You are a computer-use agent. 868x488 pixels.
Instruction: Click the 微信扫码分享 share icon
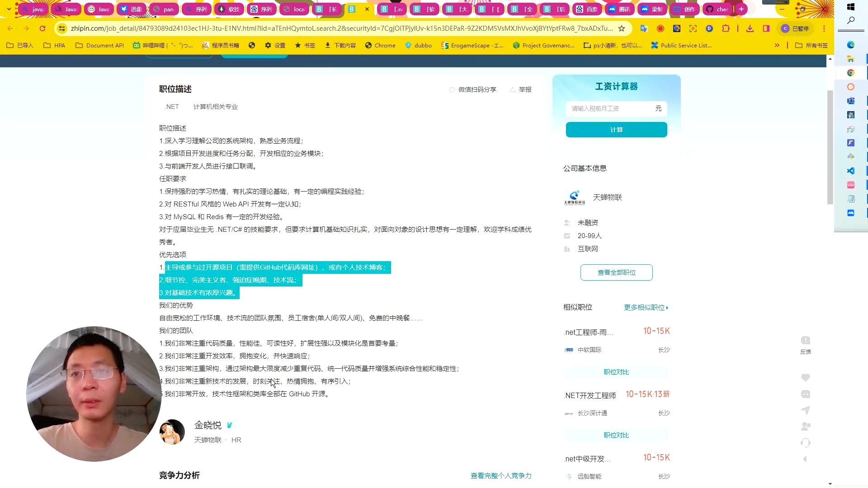coord(451,89)
